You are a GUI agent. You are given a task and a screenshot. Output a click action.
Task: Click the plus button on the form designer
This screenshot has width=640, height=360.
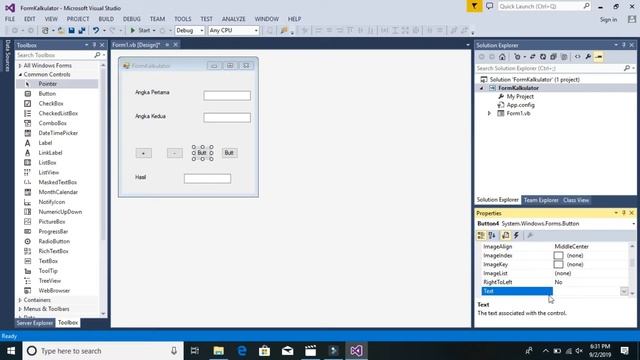(x=143, y=153)
